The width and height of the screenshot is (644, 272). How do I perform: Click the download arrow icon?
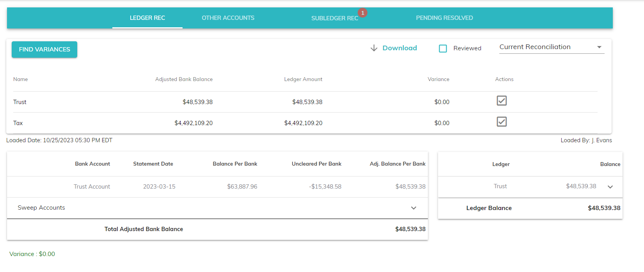pos(374,48)
